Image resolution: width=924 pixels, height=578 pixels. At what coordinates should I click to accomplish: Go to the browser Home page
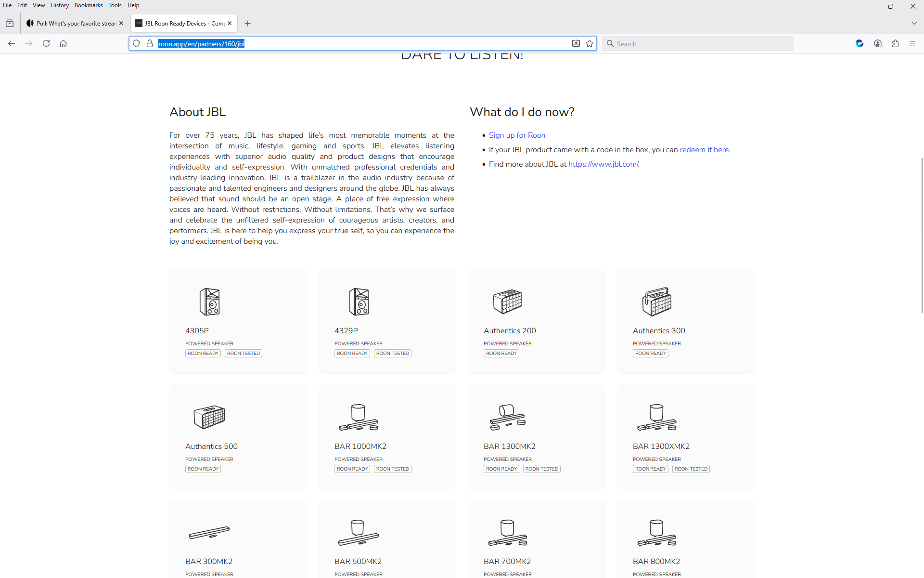tap(63, 43)
